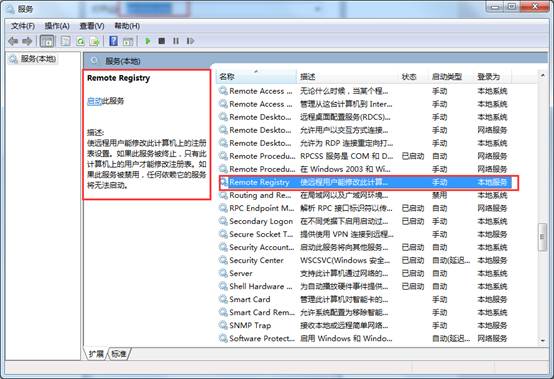Image resolution: width=554 pixels, height=379 pixels.
Task: Click description 在 Windows 2003 和 Wi...
Action: click(345, 169)
